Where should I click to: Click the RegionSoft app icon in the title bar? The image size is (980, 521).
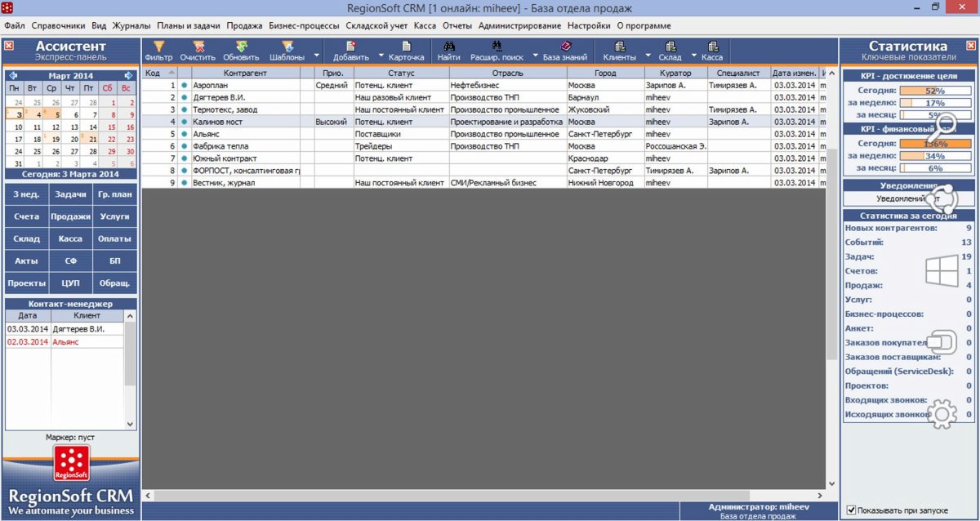click(x=8, y=7)
